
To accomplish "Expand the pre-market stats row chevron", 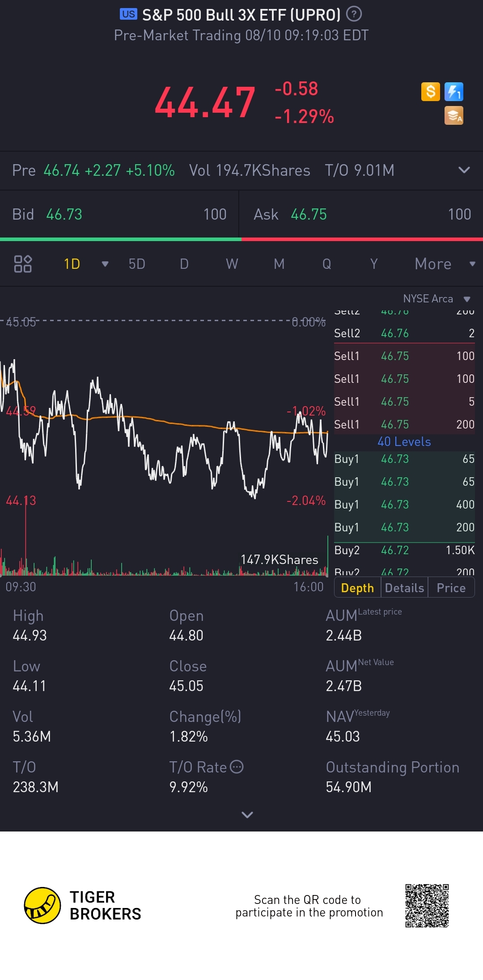I will 464,170.
